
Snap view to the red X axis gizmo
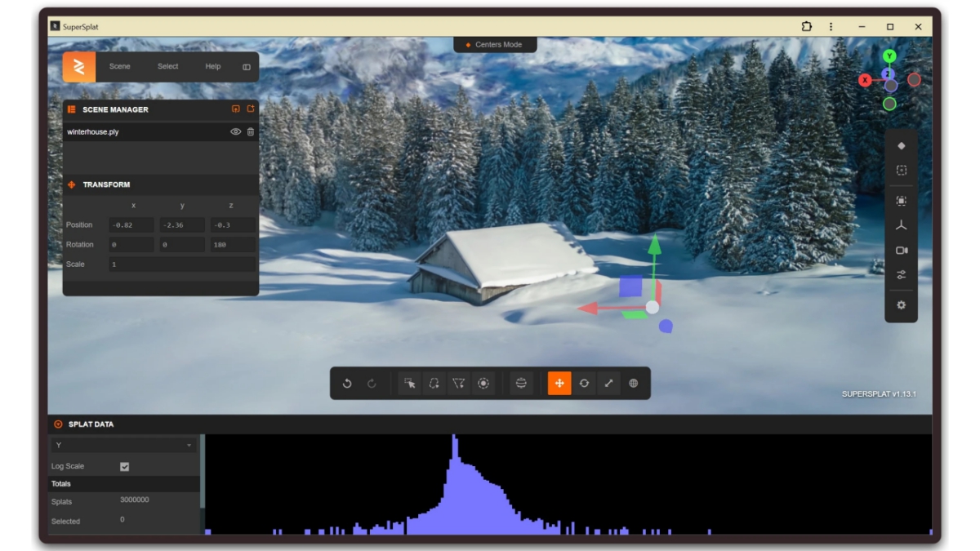coord(865,80)
